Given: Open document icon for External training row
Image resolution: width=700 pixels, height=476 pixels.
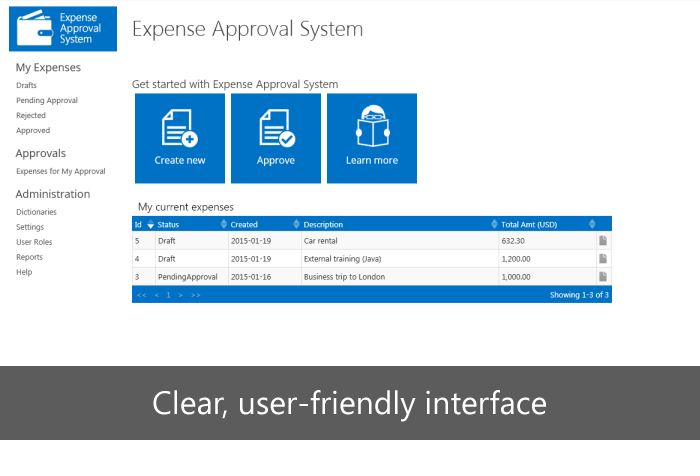Looking at the screenshot, I should (603, 259).
